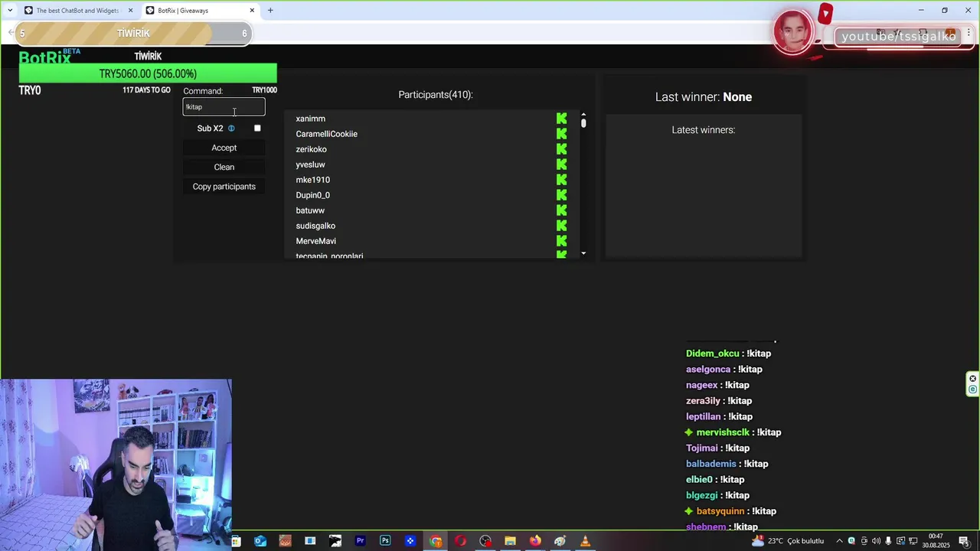Select participant sudisgalko in the list

tap(315, 226)
